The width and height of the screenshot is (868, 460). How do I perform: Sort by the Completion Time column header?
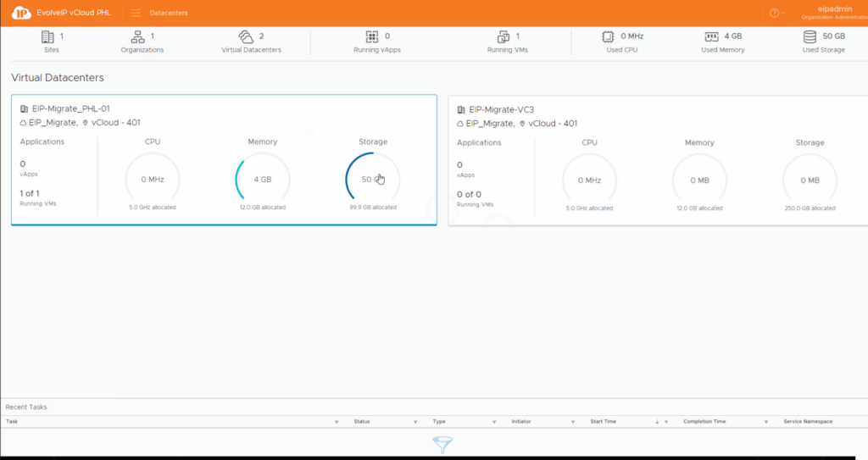704,421
